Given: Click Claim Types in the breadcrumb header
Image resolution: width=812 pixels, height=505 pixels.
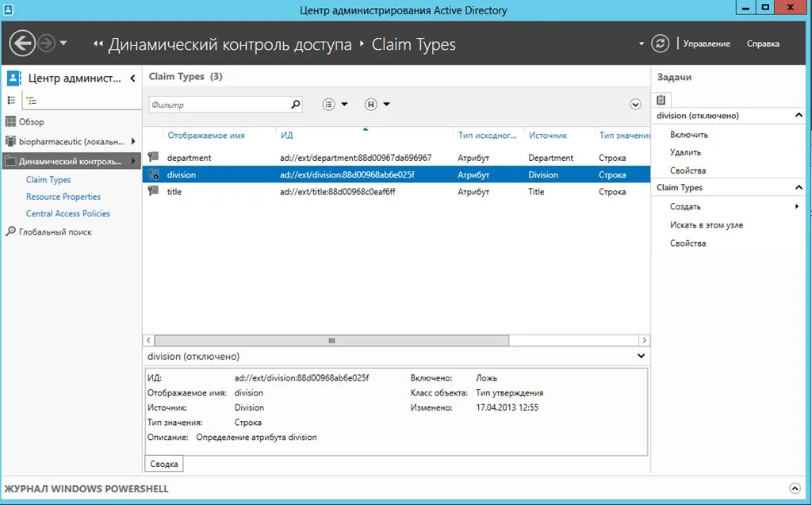Looking at the screenshot, I should click(x=413, y=44).
